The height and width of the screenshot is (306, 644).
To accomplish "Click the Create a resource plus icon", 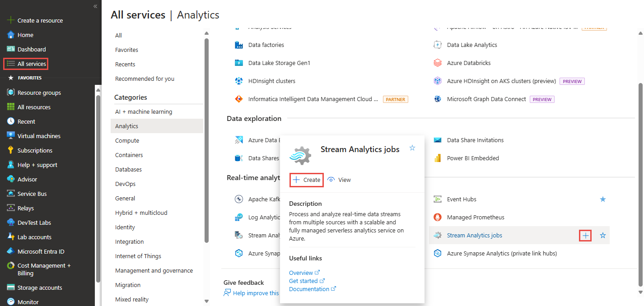I will click(11, 20).
